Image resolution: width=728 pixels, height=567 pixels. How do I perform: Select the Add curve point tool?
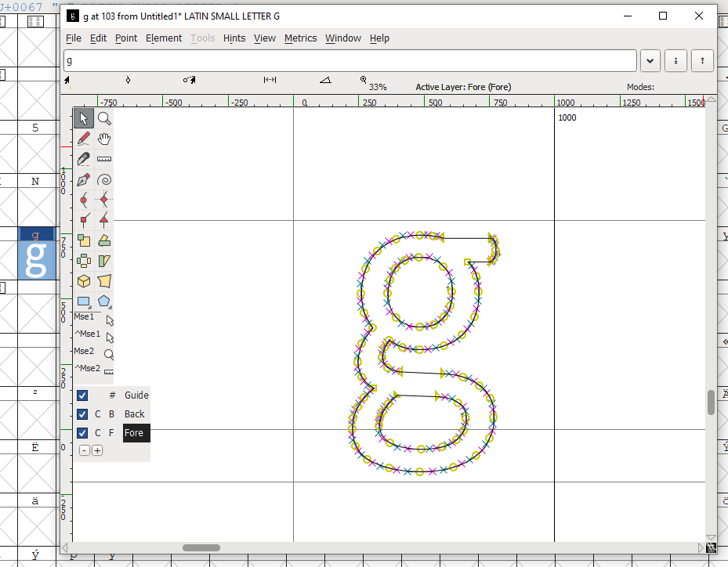[84, 200]
